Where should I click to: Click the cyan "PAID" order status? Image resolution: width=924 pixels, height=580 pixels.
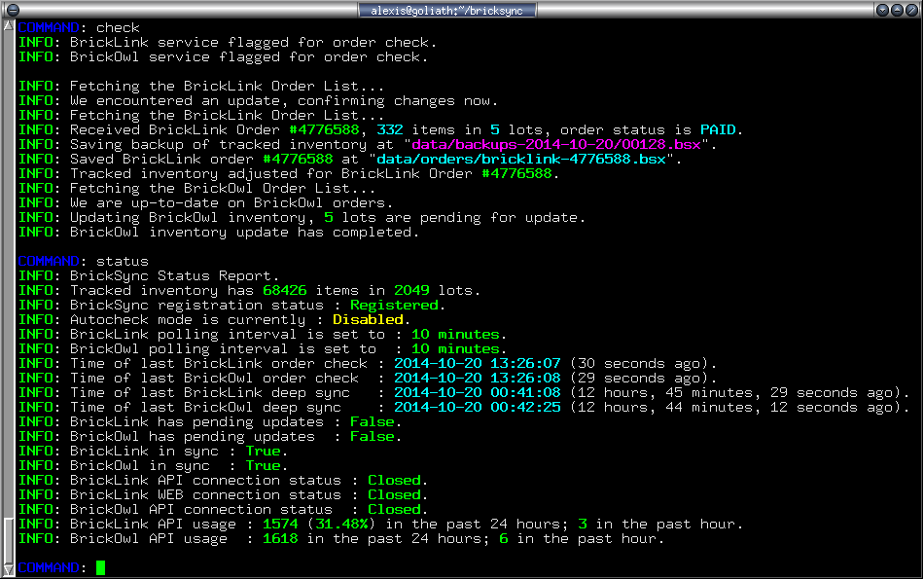click(x=720, y=129)
